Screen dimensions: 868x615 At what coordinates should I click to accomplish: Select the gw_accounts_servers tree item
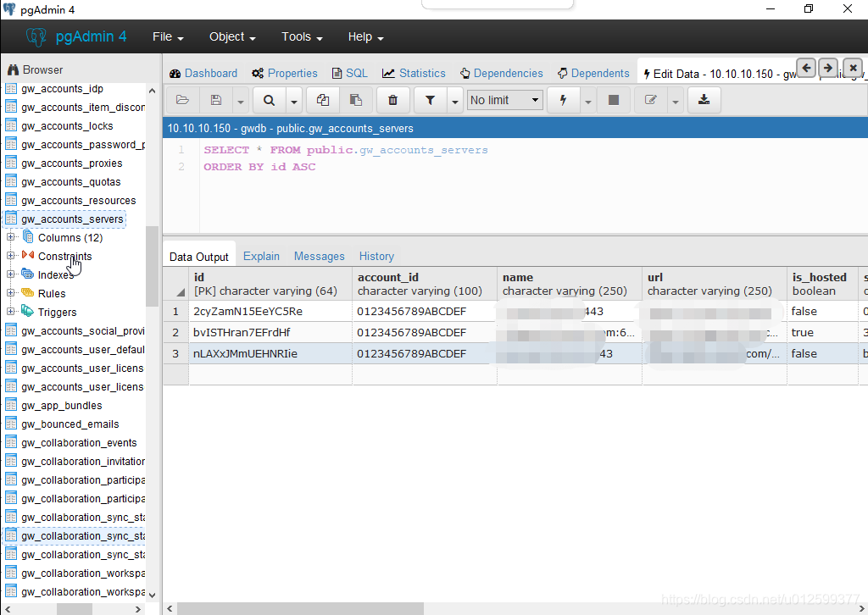72,219
